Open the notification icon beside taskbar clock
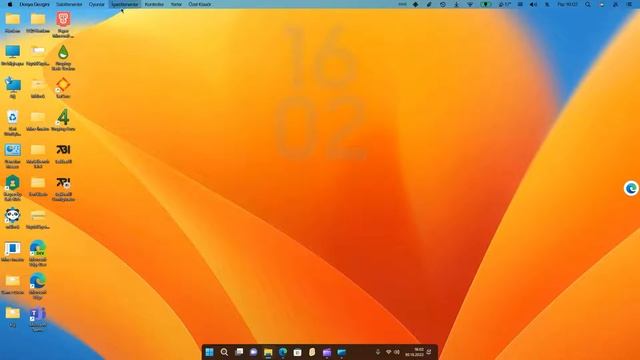The image size is (640, 360). click(x=429, y=352)
